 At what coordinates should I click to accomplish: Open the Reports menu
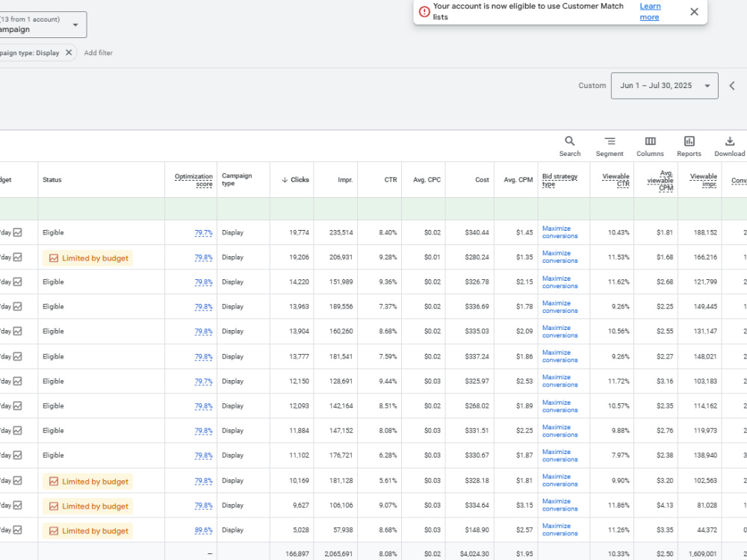pyautogui.click(x=689, y=146)
